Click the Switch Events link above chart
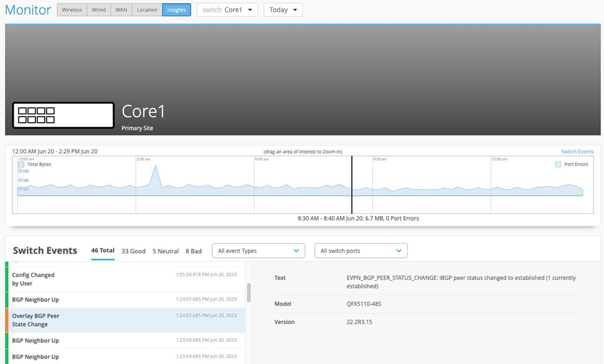The height and width of the screenshot is (364, 604). (x=577, y=151)
